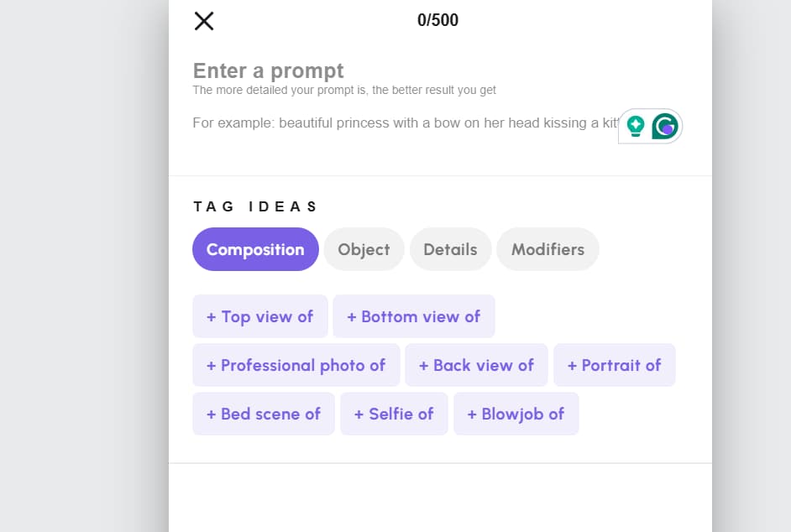791x532 pixels.
Task: Open the Modifiers tag tab
Action: point(547,249)
